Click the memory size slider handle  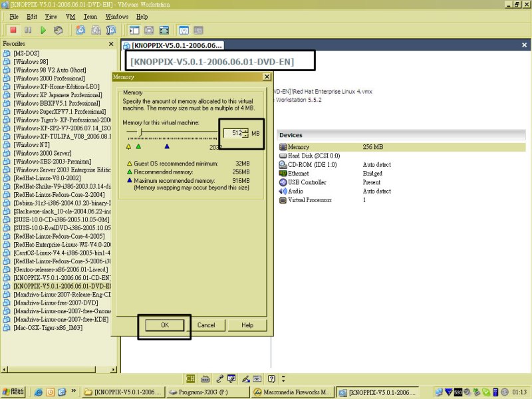click(139, 133)
